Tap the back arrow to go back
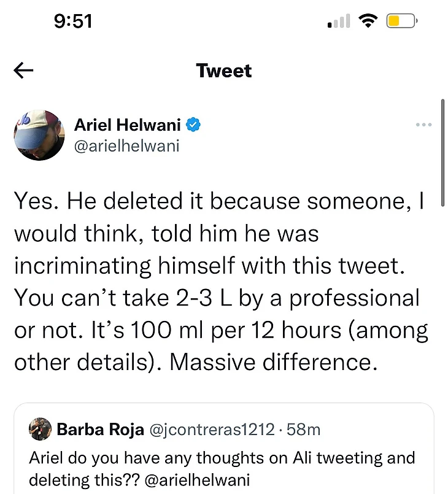 pyautogui.click(x=23, y=71)
